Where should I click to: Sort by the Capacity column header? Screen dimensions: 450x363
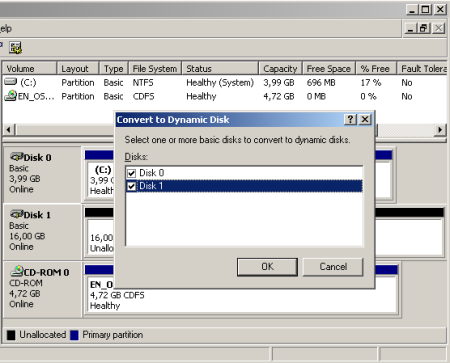pos(280,68)
